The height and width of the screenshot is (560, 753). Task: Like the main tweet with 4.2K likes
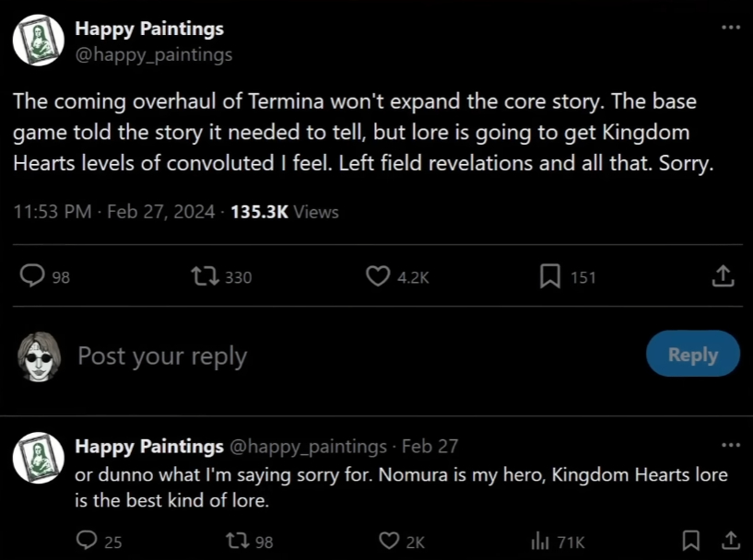coord(377,276)
